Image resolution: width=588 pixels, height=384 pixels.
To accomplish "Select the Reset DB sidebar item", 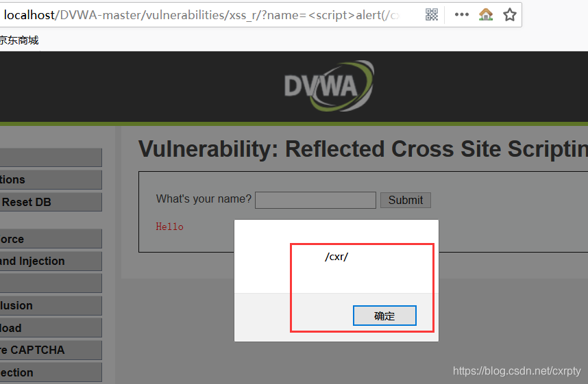I will (x=51, y=202).
